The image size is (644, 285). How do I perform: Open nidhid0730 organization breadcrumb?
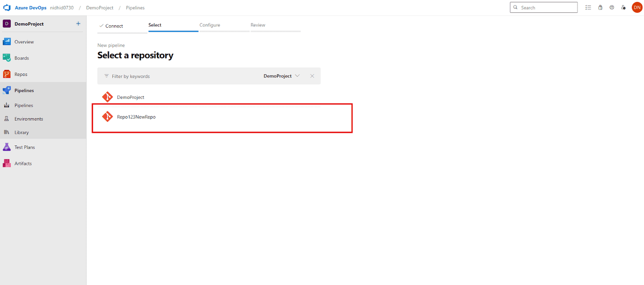coord(62,8)
